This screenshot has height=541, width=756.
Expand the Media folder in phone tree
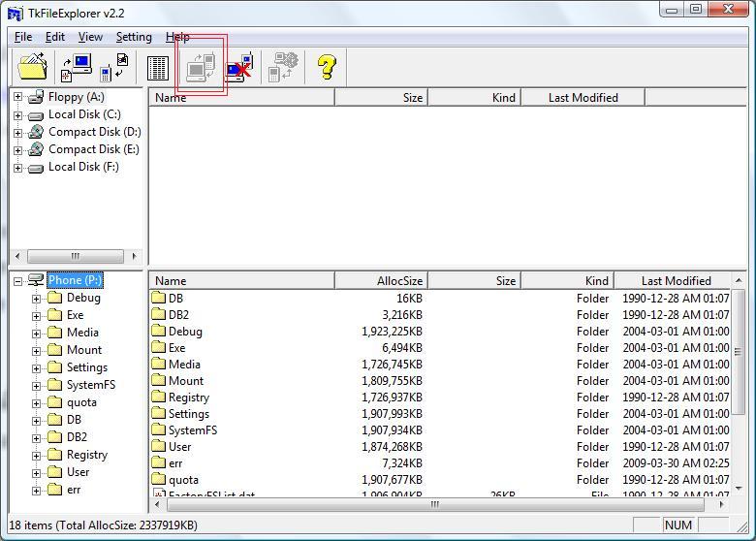[36, 334]
